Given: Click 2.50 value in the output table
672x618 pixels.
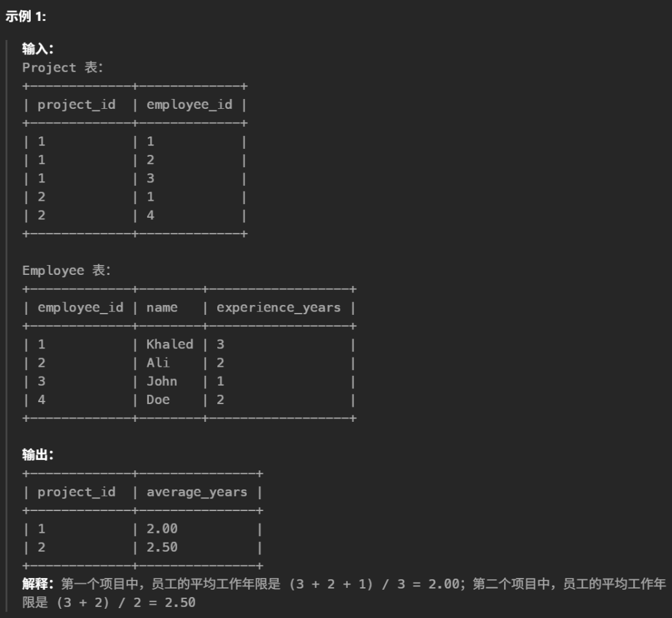Looking at the screenshot, I should [161, 547].
